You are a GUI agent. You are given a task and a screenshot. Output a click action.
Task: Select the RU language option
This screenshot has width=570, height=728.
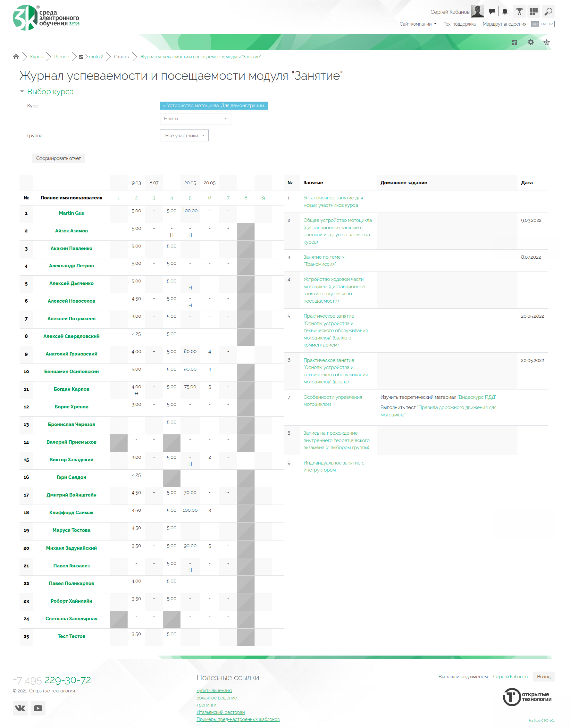[535, 24]
